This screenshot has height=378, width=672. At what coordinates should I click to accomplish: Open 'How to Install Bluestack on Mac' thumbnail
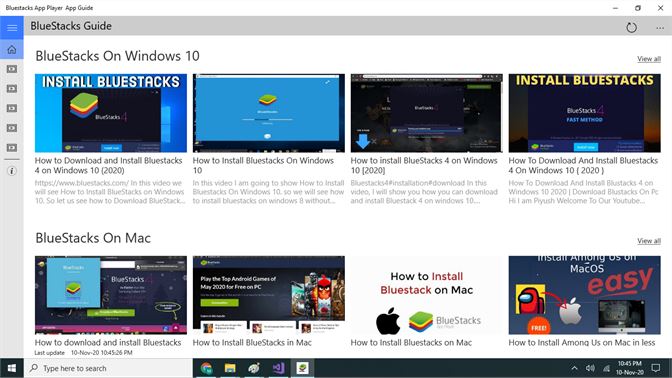click(x=426, y=295)
